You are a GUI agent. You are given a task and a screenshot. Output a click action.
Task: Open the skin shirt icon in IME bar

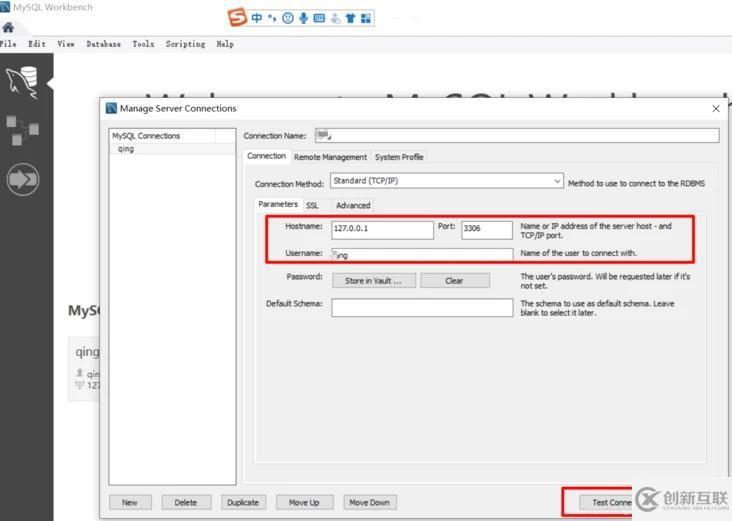tap(351, 18)
